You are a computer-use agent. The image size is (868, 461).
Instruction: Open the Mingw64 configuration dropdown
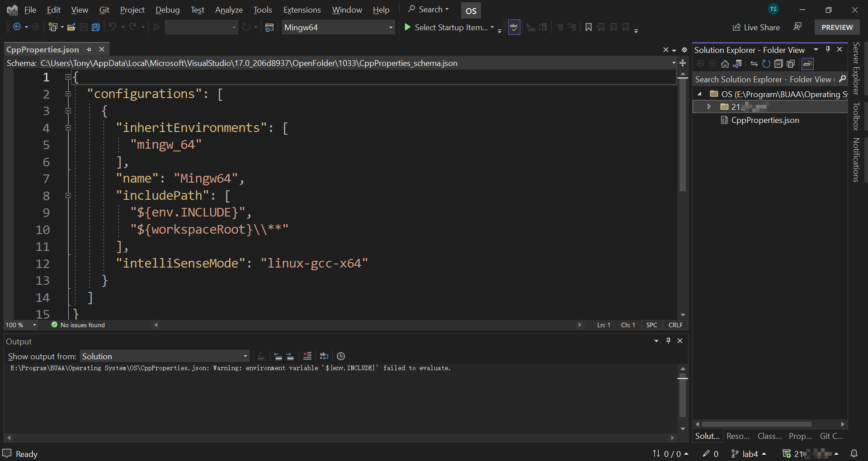[x=391, y=28]
